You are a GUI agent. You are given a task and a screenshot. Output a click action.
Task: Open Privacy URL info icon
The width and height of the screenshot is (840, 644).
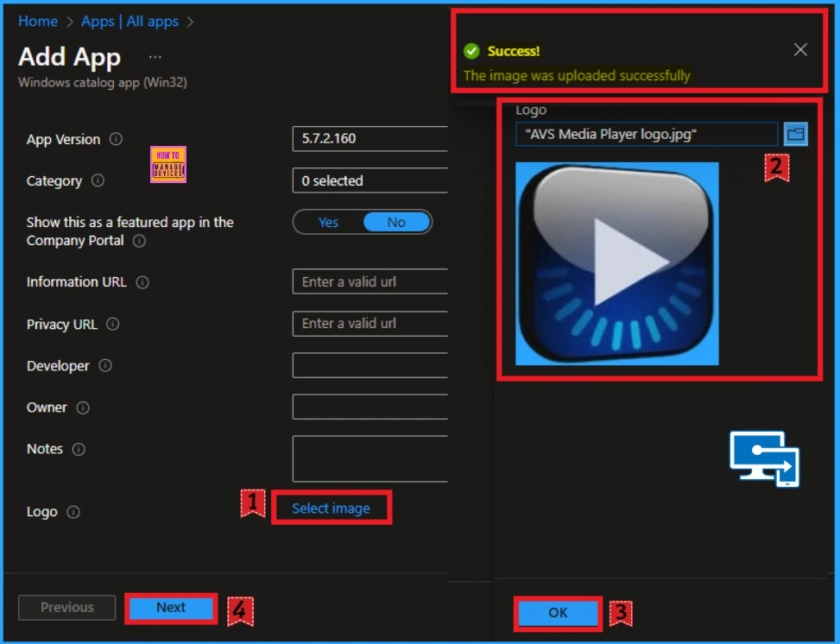point(112,324)
